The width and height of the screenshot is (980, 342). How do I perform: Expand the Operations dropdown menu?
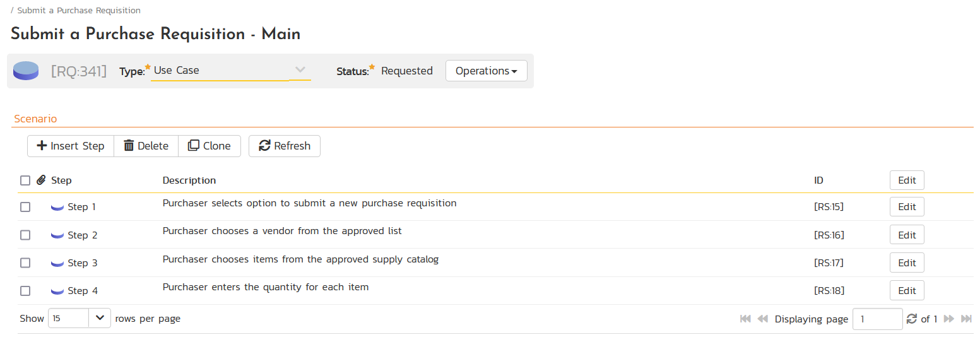click(486, 71)
